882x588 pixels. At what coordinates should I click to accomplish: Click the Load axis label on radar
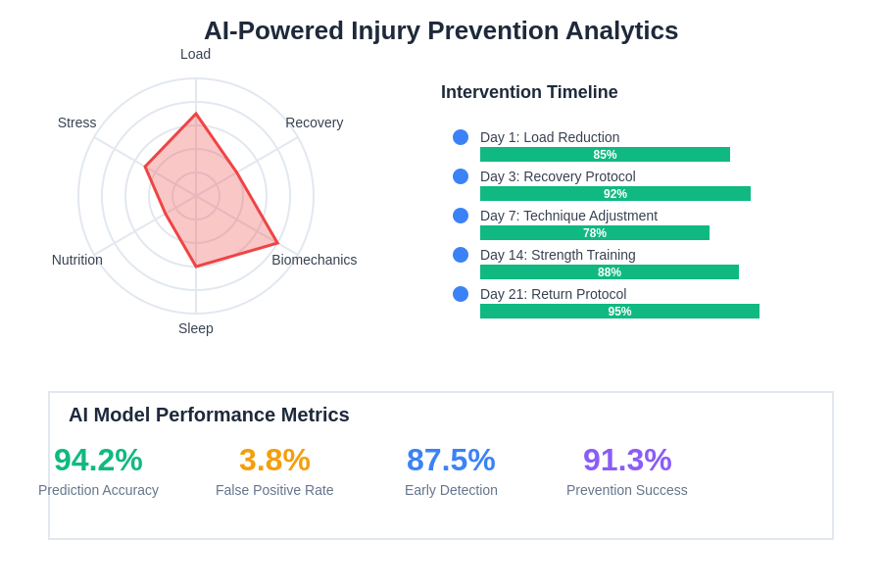coord(196,54)
